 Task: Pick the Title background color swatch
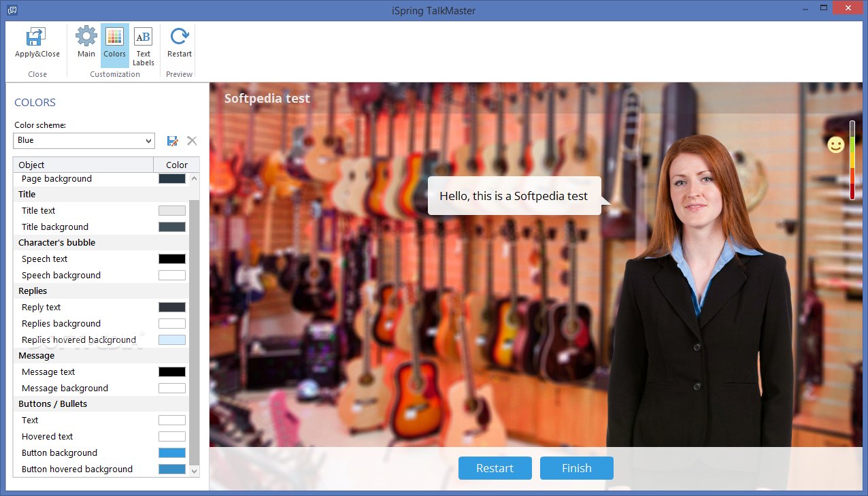pos(172,227)
